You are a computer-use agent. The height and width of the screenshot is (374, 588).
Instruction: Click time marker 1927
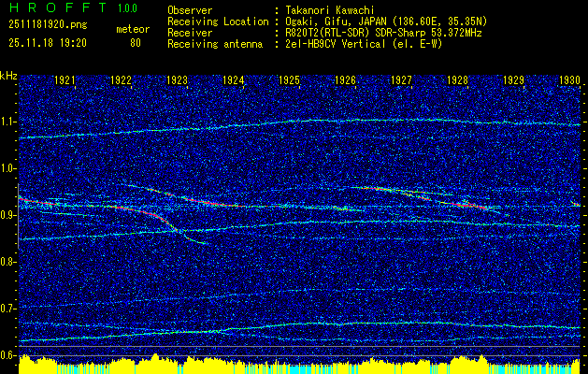(402, 79)
